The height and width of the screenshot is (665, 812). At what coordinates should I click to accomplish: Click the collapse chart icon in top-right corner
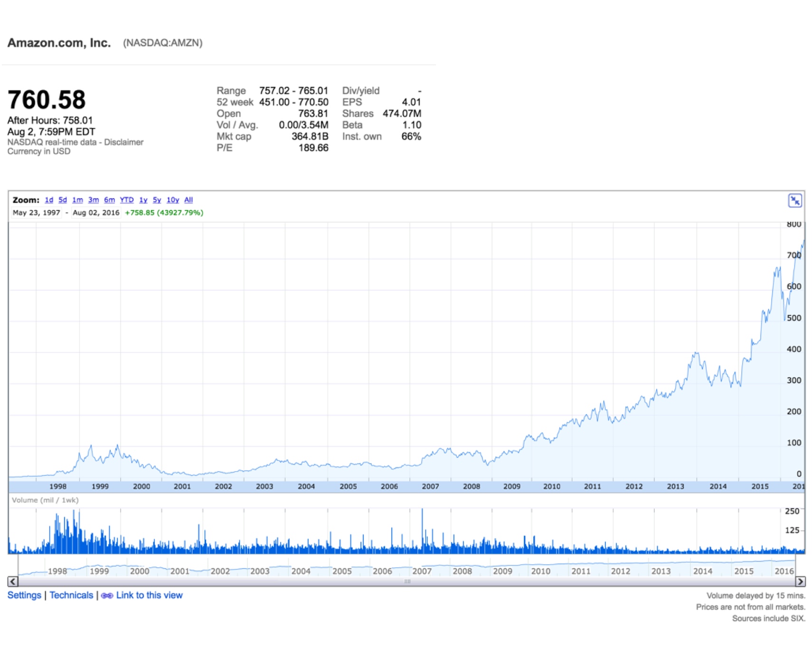(x=794, y=201)
